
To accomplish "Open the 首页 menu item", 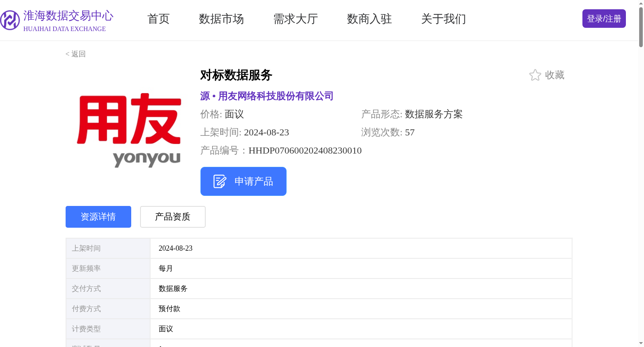I will point(159,19).
